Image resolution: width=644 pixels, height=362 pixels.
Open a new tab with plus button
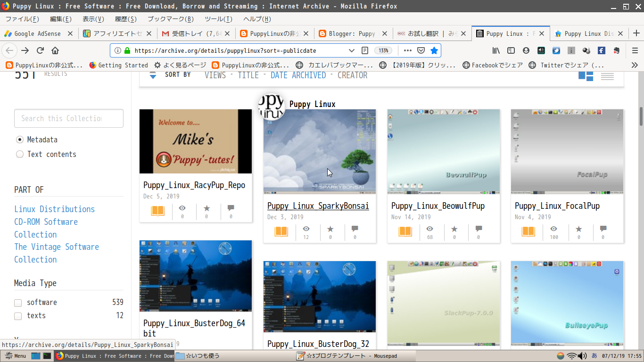636,33
